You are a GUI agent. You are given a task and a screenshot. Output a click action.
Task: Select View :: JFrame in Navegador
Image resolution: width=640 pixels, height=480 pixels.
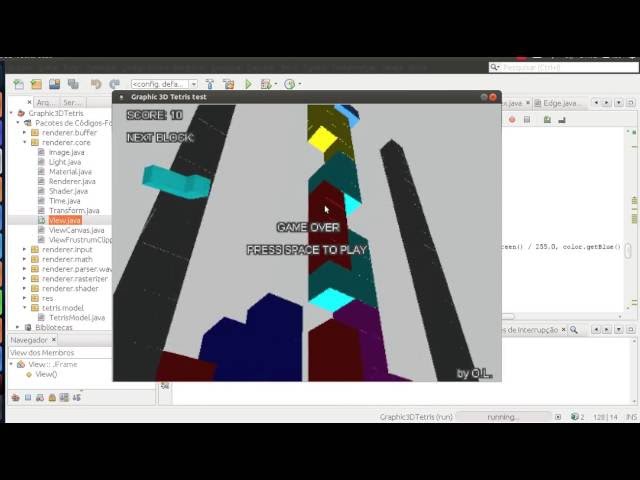(53, 364)
